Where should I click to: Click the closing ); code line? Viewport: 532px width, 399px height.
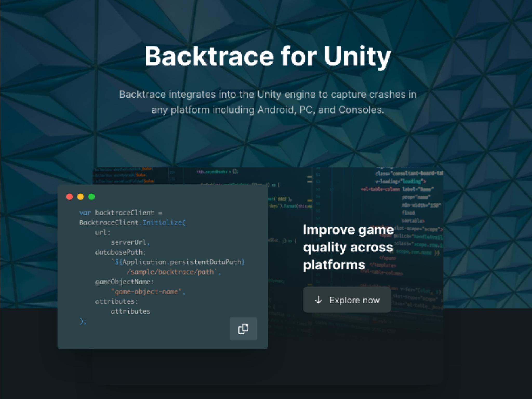point(83,322)
